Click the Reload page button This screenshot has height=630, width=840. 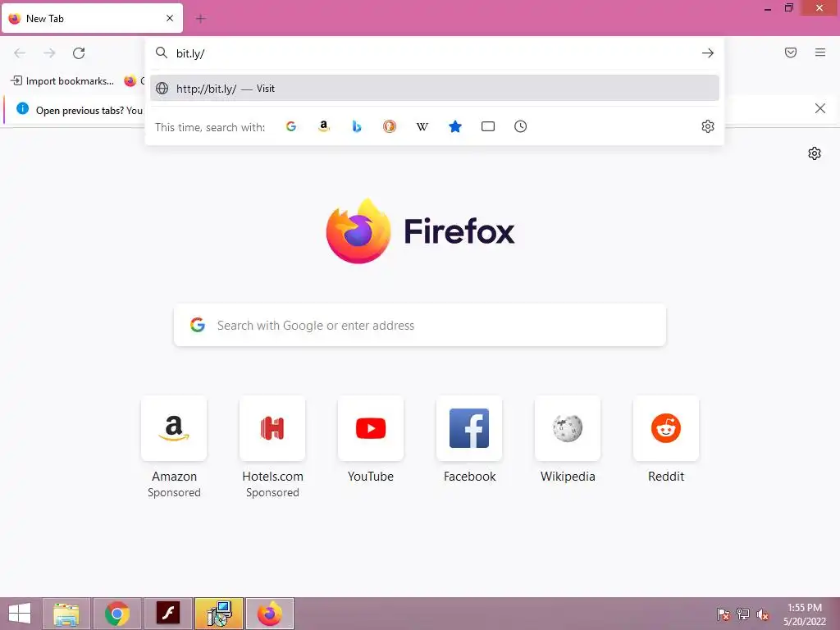pos(79,53)
